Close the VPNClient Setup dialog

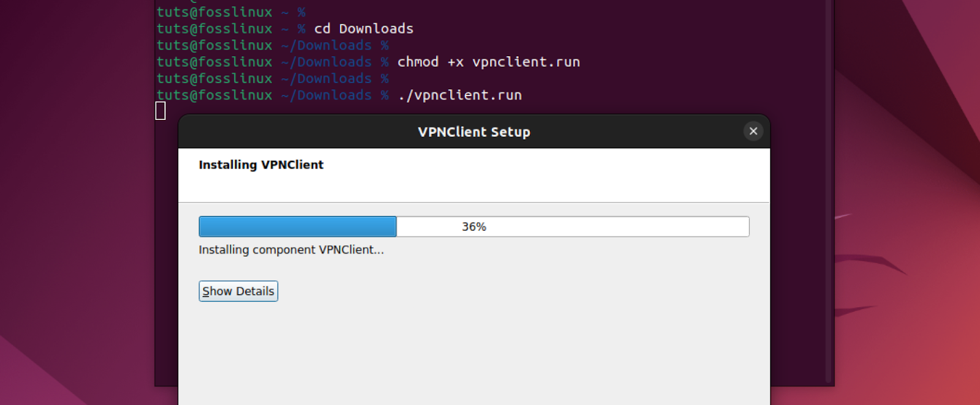tap(753, 131)
